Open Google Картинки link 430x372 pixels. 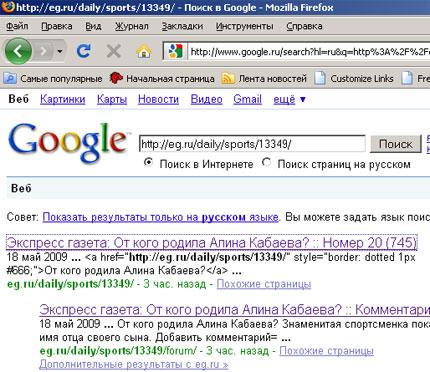63,99
